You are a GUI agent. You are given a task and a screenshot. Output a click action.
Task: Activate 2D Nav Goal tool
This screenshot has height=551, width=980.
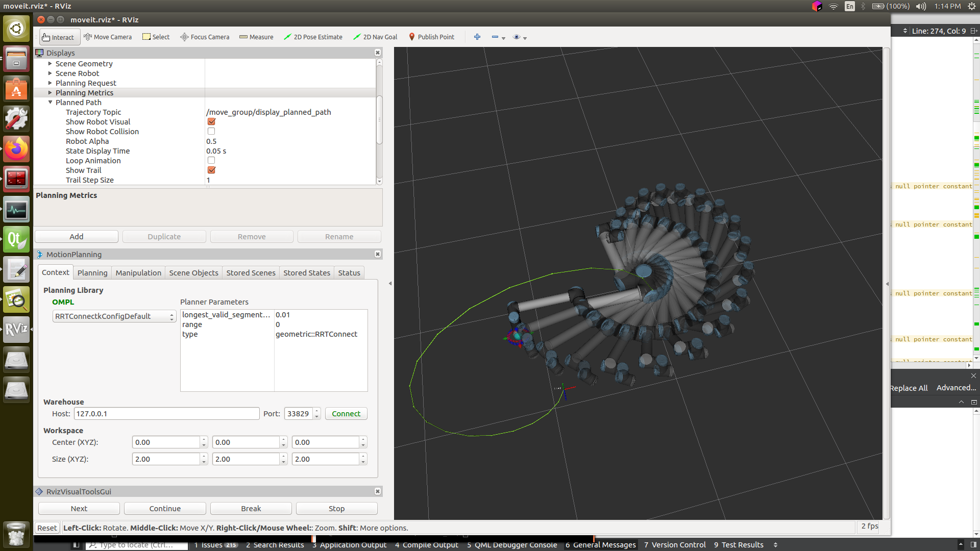(x=375, y=37)
